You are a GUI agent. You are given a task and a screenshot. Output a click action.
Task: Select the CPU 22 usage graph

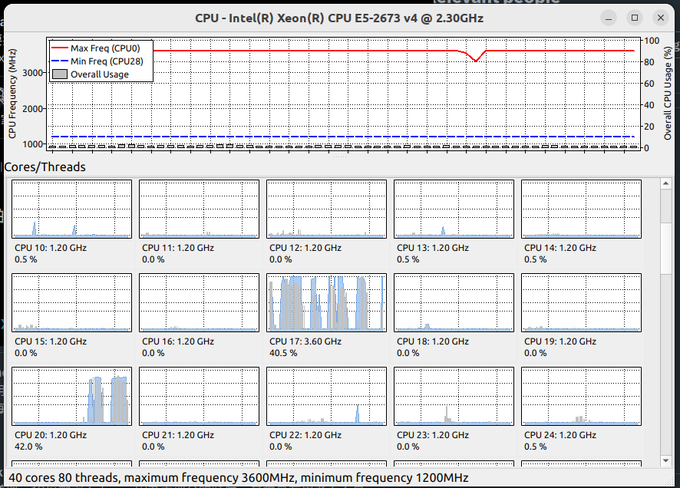[x=327, y=396]
